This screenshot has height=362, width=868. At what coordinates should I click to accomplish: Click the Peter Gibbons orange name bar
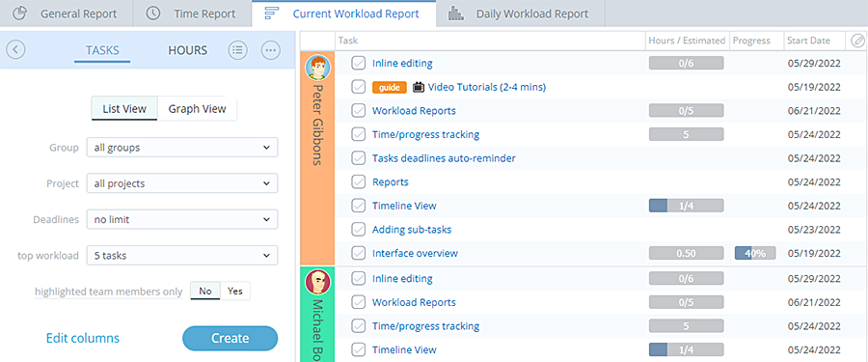317,158
